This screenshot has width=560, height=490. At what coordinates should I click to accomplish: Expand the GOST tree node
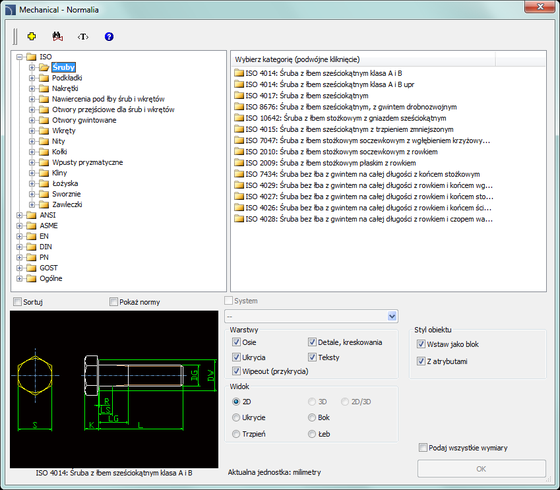point(20,268)
